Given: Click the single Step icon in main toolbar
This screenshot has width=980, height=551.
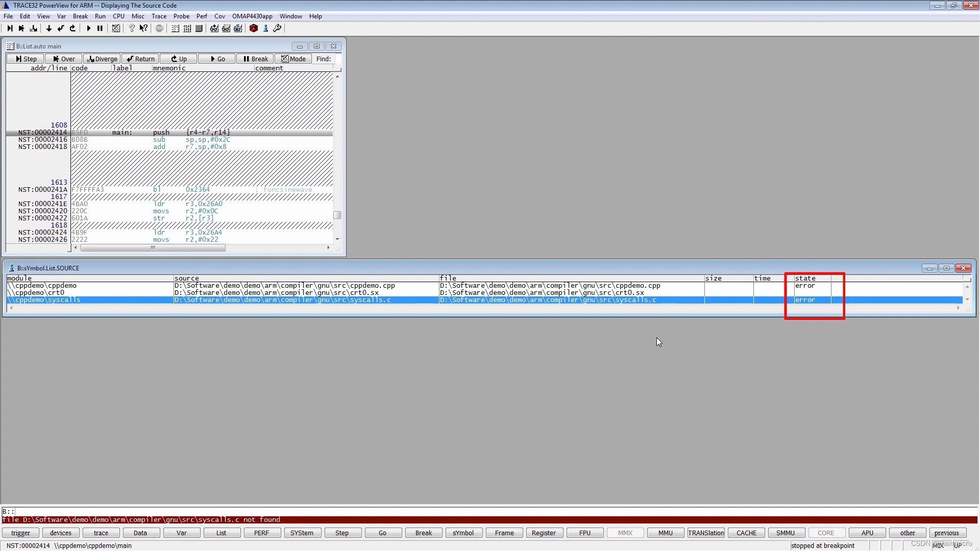Looking at the screenshot, I should click(x=10, y=29).
